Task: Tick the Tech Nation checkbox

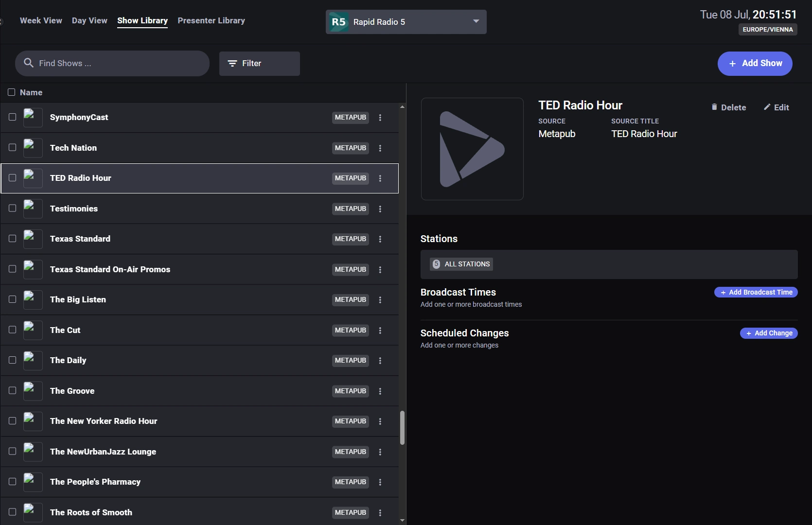Action: pos(13,147)
